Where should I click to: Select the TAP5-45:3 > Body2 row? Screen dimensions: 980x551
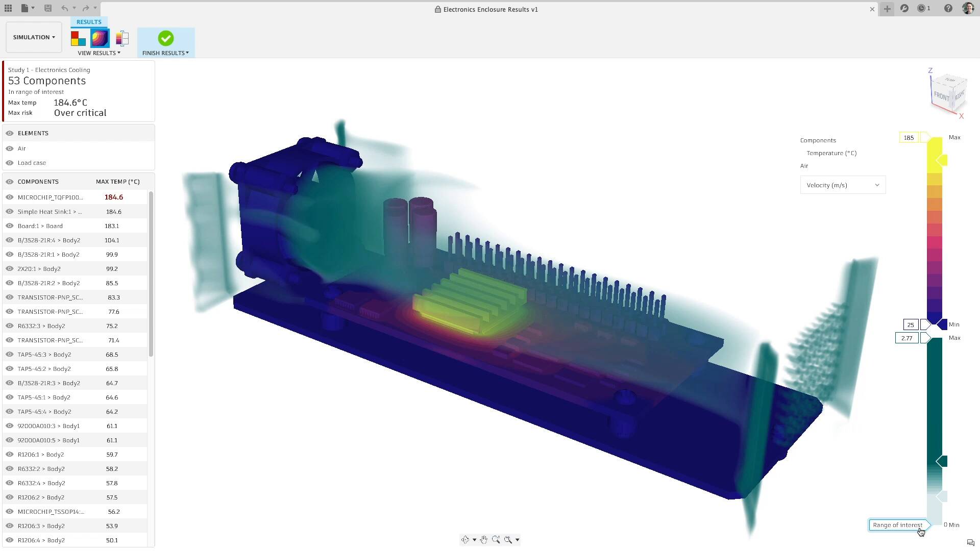(x=76, y=355)
